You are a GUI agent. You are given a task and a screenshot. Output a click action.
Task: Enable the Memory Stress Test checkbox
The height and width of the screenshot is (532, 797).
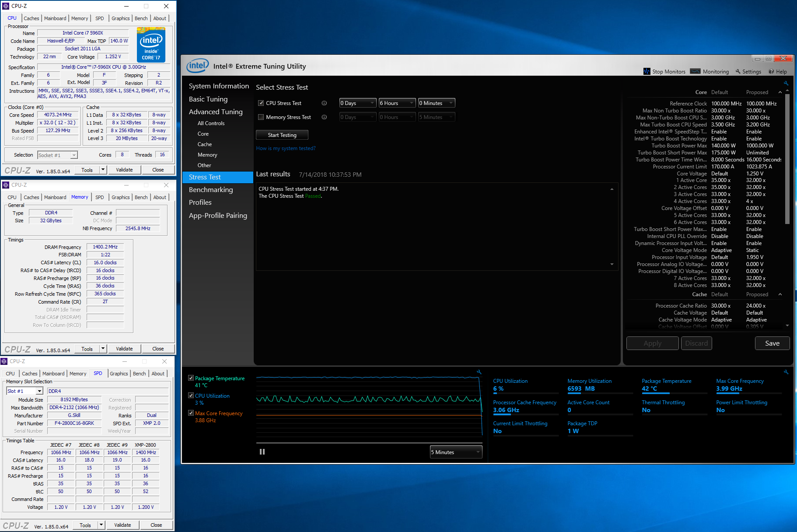pyautogui.click(x=261, y=117)
